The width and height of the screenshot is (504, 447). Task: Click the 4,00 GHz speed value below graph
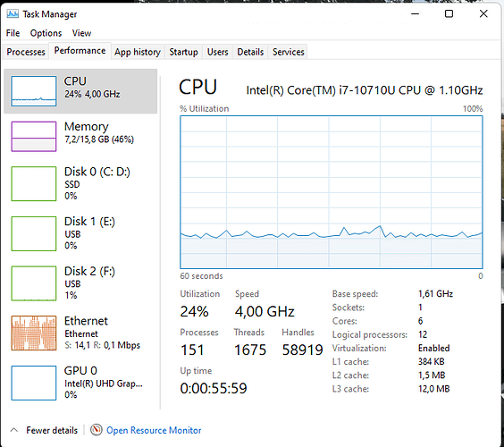(x=265, y=311)
